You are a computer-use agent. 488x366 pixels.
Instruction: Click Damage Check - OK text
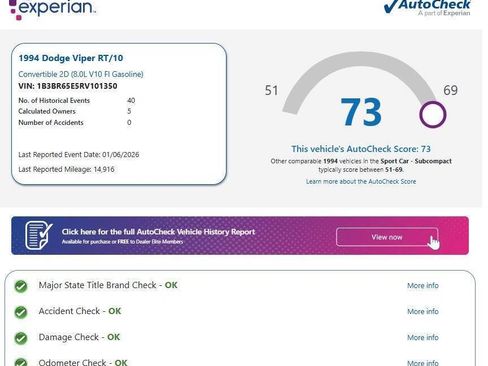click(x=79, y=337)
